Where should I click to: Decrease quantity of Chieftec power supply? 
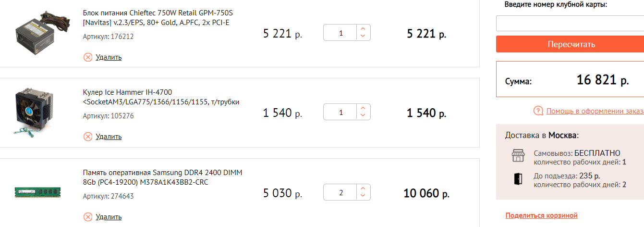point(363,37)
